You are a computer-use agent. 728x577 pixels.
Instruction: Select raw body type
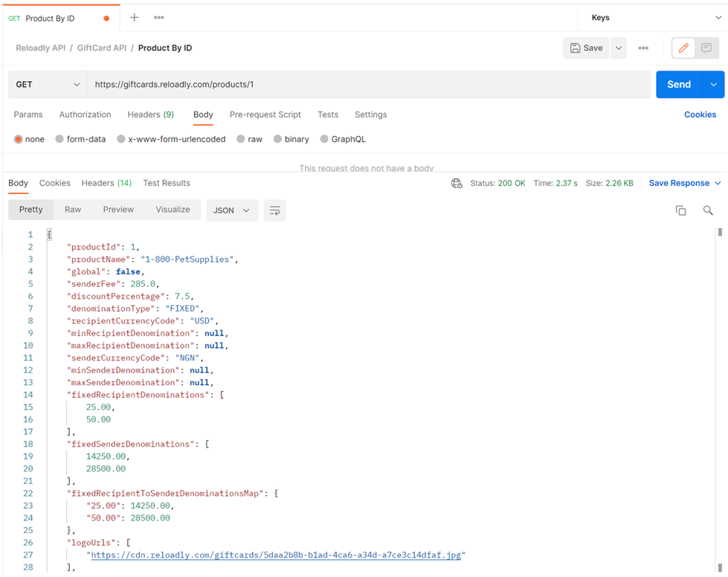pos(249,139)
